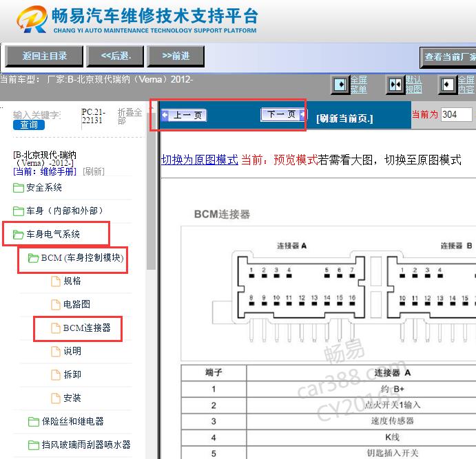Click the 电路图 document icon
The height and width of the screenshot is (459, 476).
point(56,305)
